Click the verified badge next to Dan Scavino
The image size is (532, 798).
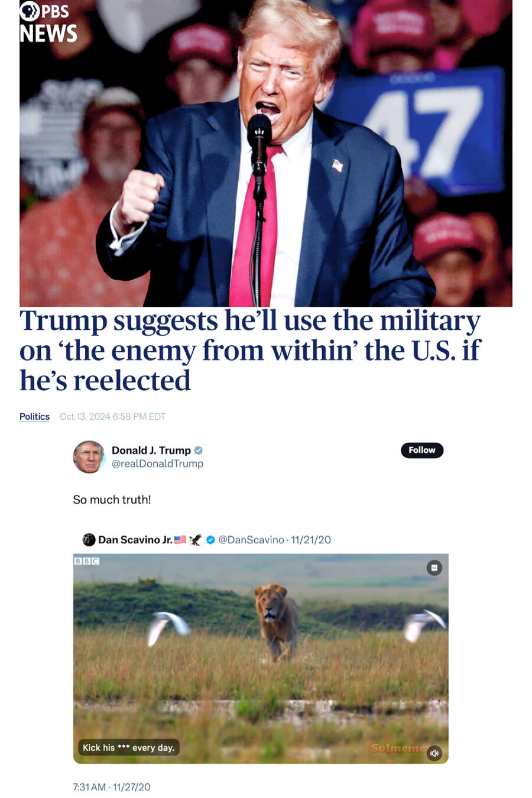pyautogui.click(x=210, y=540)
